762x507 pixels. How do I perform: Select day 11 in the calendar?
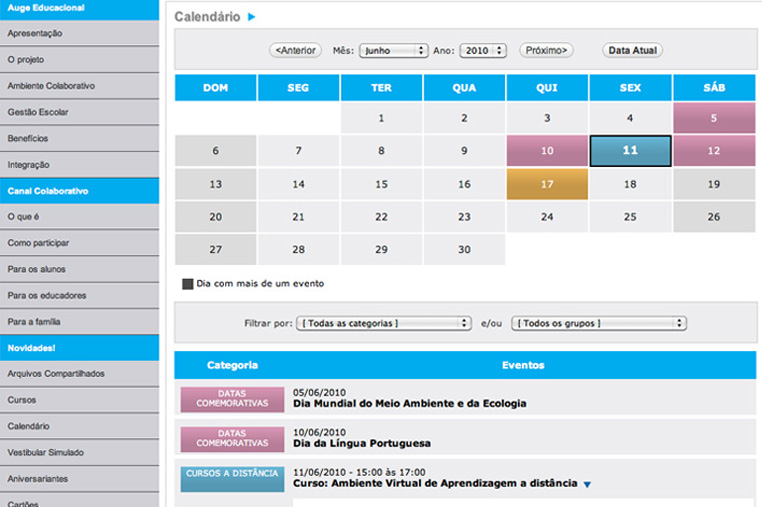coord(629,151)
